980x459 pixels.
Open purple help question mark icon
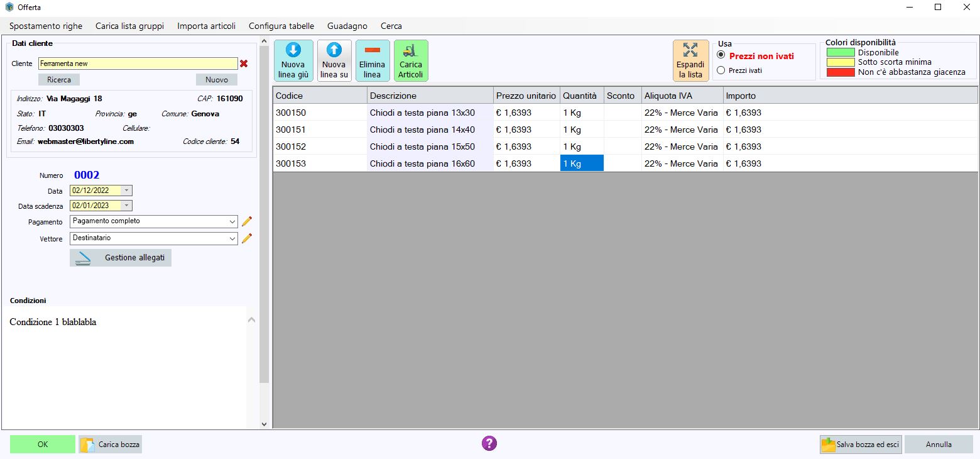tap(489, 443)
